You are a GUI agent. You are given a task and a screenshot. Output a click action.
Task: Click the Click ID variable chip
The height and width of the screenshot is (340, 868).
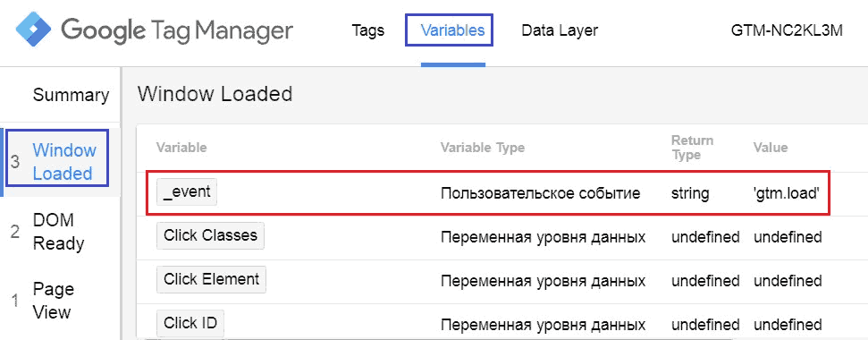(190, 323)
